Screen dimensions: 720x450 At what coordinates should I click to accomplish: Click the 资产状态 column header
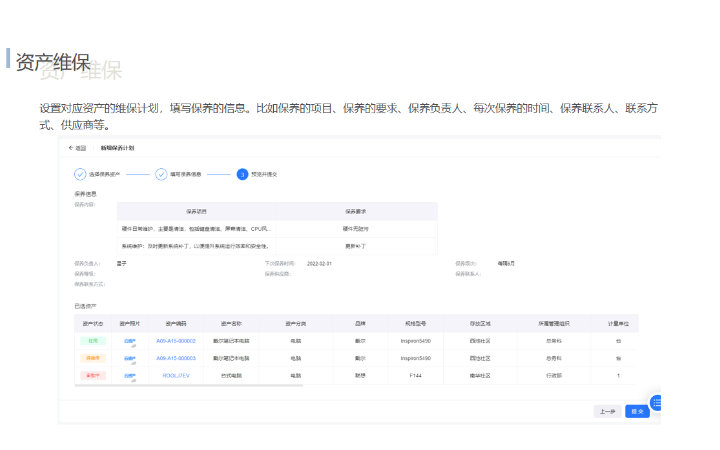click(91, 324)
